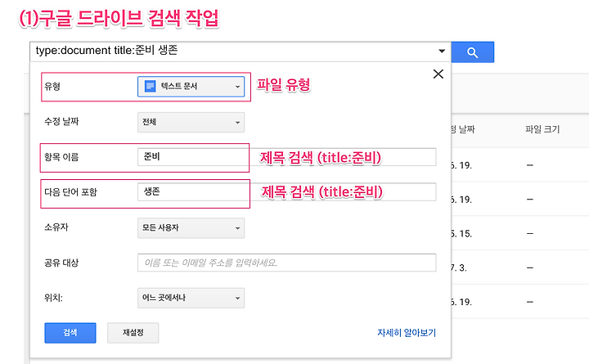Open the 자세히 알아보기 link
The image size is (589, 364).
coord(406,333)
